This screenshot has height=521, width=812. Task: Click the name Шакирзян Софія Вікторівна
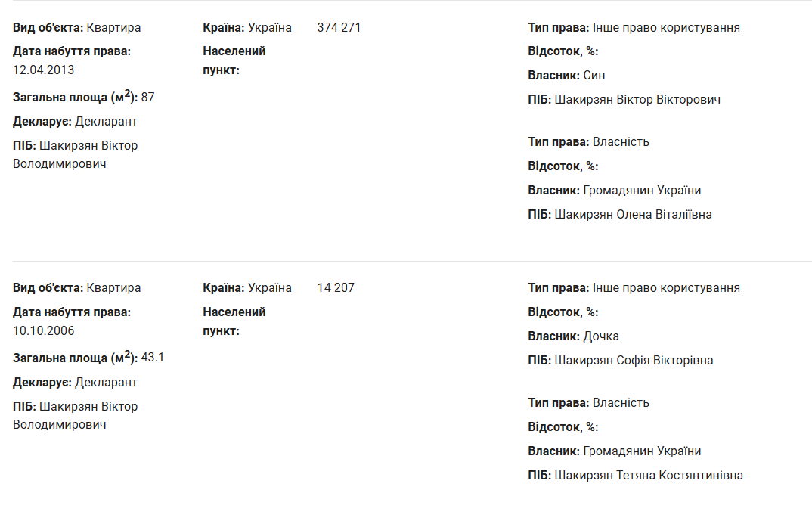click(x=634, y=361)
